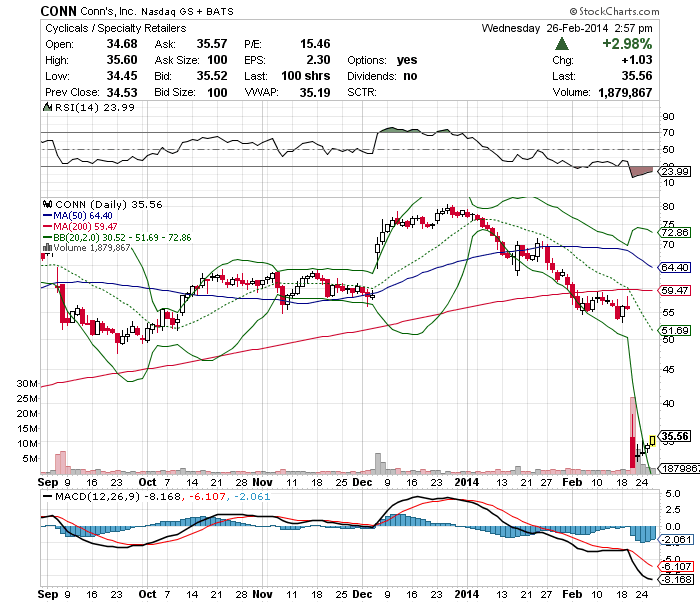Click the MA(50) 64.40 legend text
The width and height of the screenshot is (700, 603).
tap(83, 216)
